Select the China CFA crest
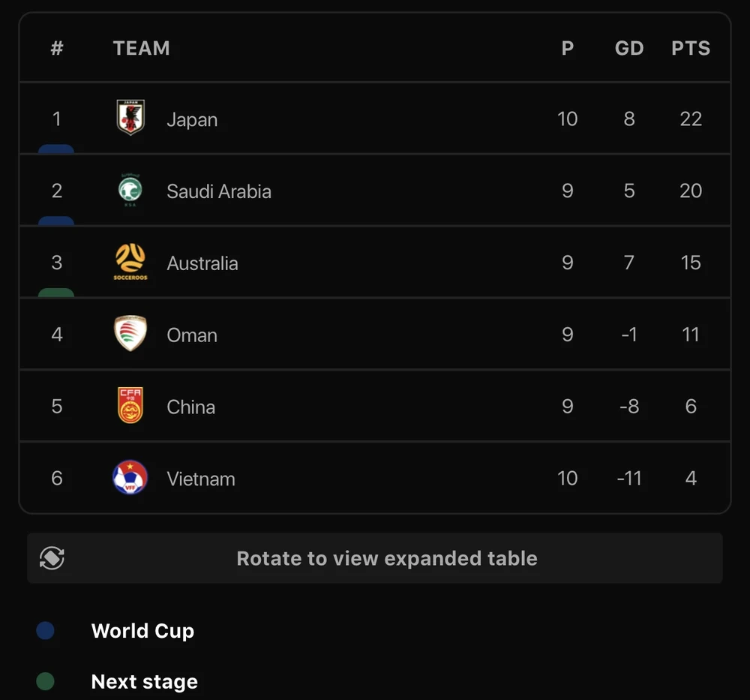 (130, 406)
